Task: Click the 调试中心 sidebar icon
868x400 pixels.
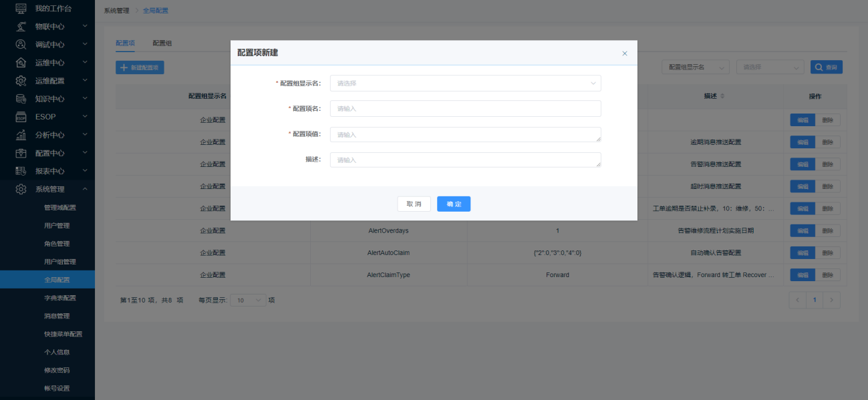Action: [21, 45]
